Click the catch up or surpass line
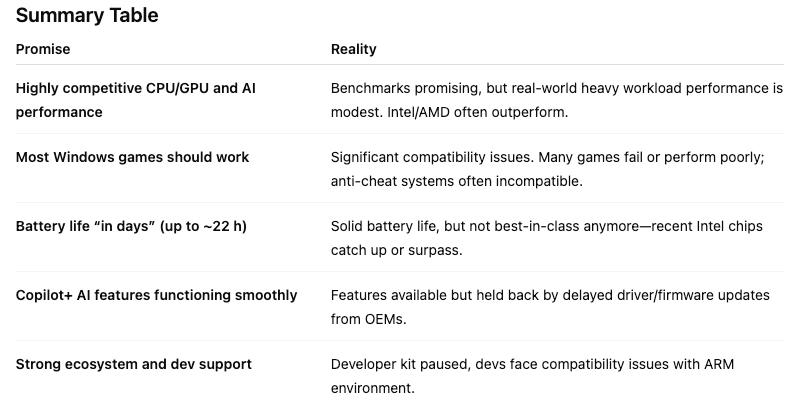Image resolution: width=793 pixels, height=398 pixels. click(x=396, y=250)
